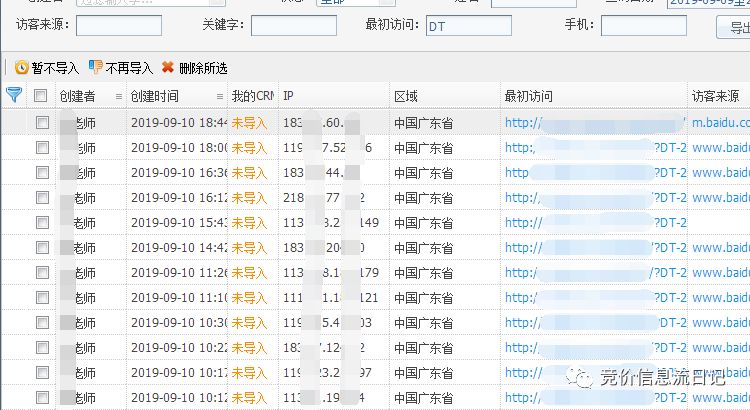Click the 导出 button at top right
The image size is (750, 410).
click(734, 27)
